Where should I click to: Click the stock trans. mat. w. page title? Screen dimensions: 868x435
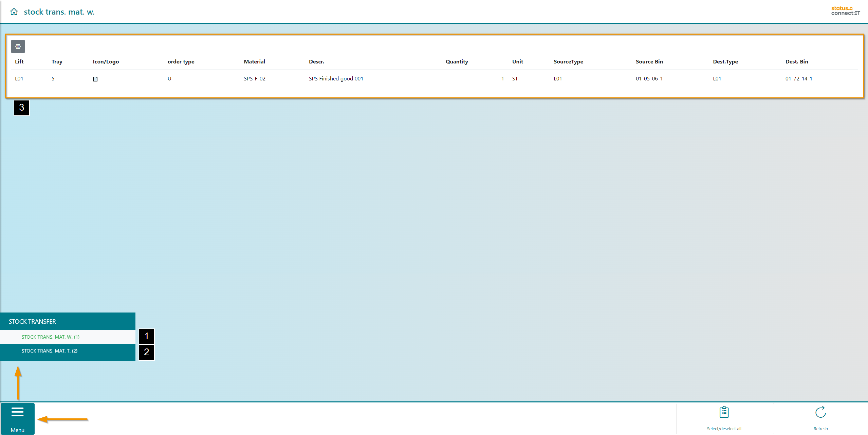point(59,12)
